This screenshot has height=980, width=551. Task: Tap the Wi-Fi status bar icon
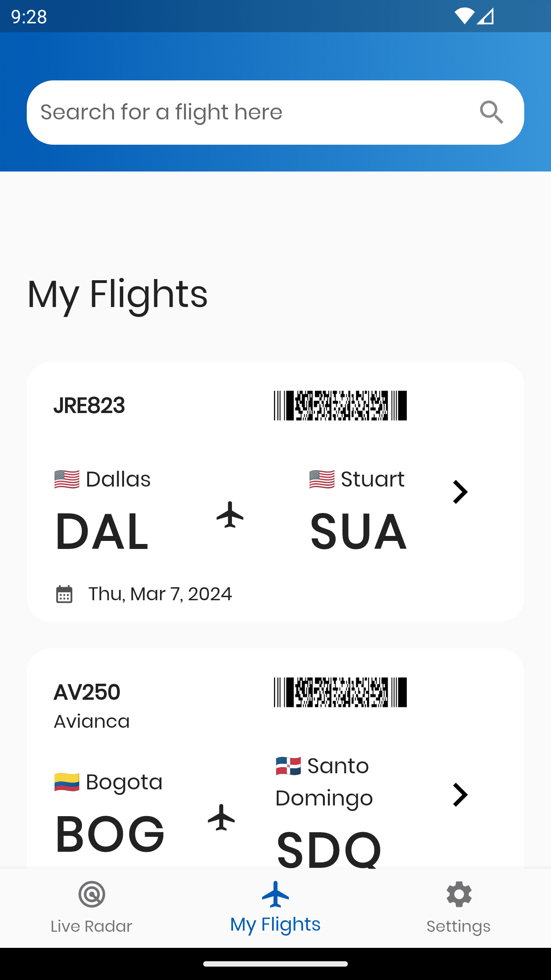[464, 16]
